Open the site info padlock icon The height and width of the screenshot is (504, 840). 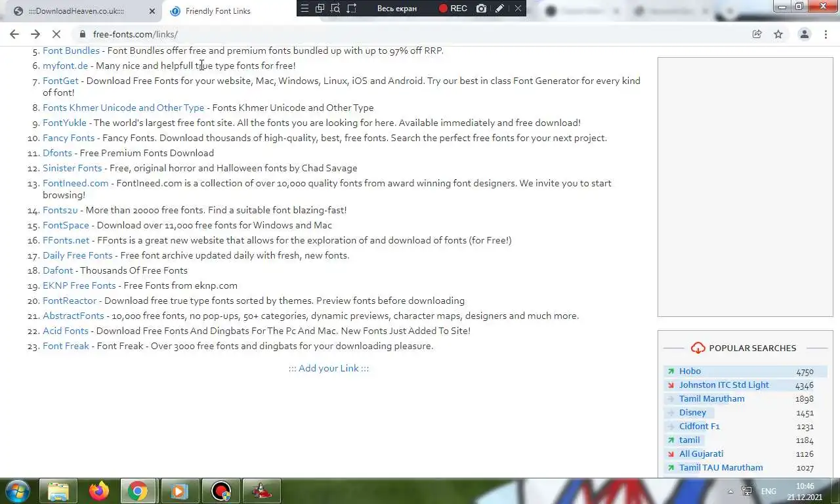[82, 34]
